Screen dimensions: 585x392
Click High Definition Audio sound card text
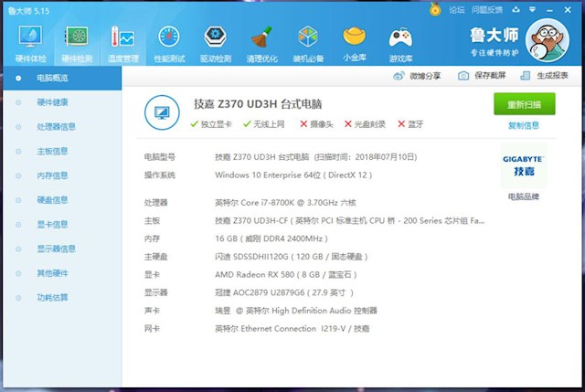coord(296,311)
